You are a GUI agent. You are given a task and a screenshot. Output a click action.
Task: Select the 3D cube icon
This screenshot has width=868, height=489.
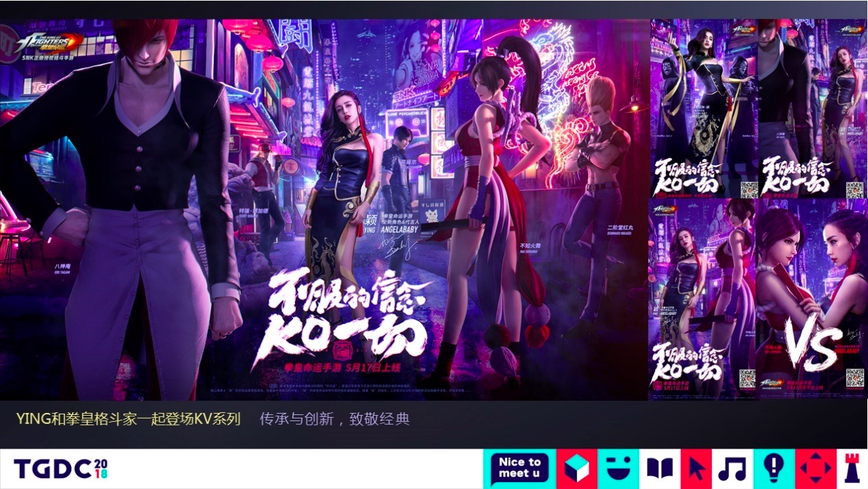577,469
